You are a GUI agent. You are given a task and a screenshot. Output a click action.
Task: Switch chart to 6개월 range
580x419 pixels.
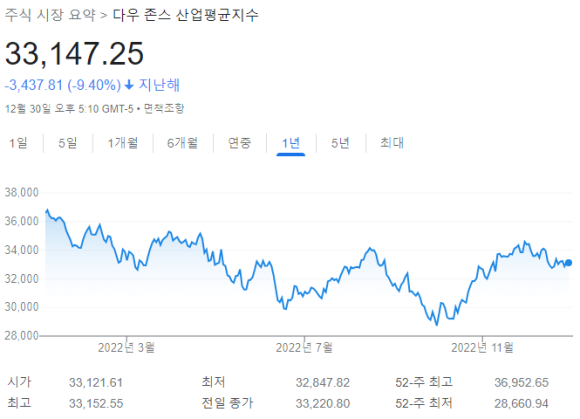coord(182,143)
